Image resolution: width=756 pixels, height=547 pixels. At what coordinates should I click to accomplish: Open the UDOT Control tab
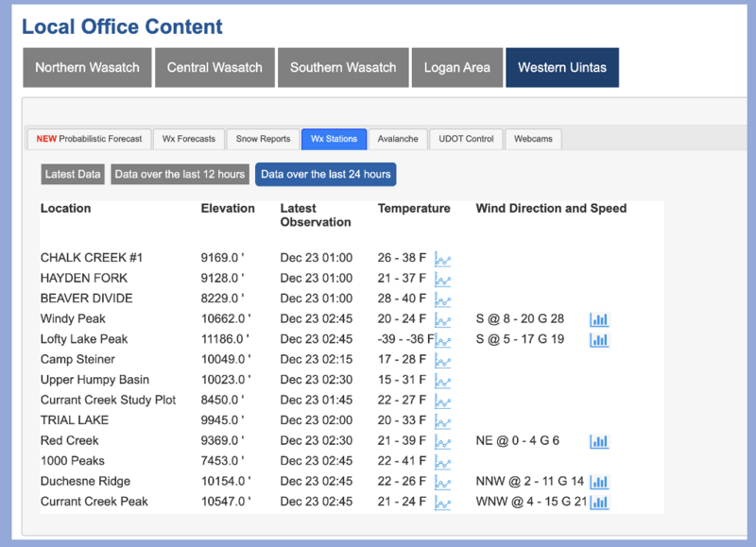pyautogui.click(x=466, y=139)
